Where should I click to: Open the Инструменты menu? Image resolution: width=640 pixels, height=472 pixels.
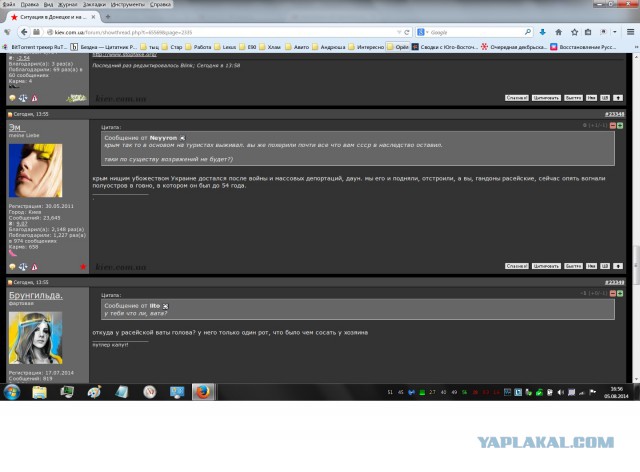[127, 4]
